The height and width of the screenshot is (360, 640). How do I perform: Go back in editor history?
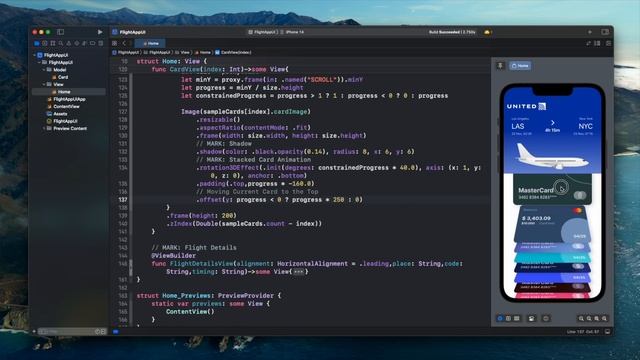pos(124,43)
